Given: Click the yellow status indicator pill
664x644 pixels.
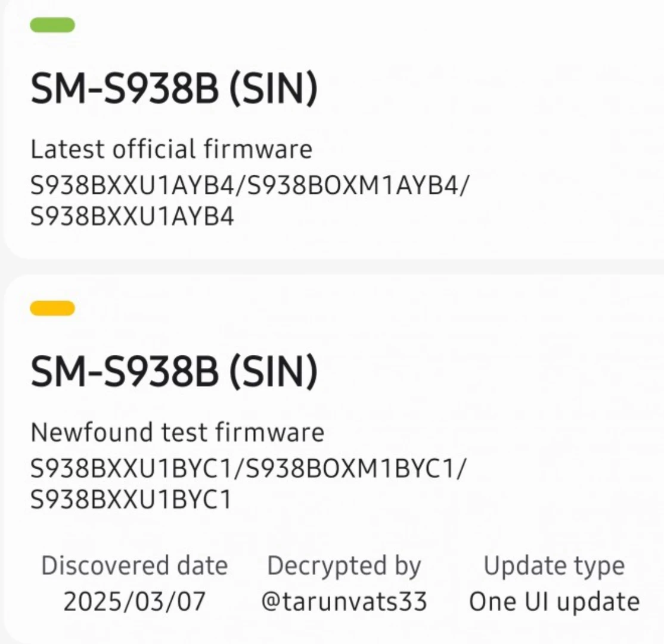Looking at the screenshot, I should pos(52,308).
